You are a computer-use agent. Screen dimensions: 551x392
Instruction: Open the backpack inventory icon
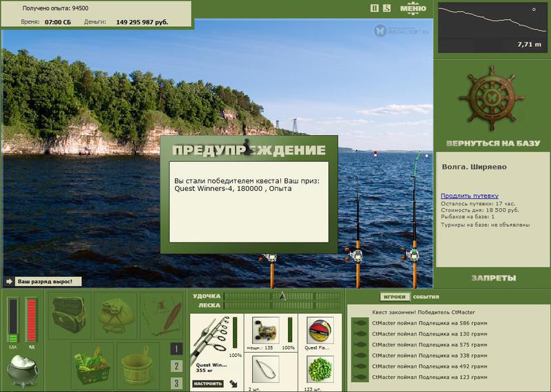[70, 315]
